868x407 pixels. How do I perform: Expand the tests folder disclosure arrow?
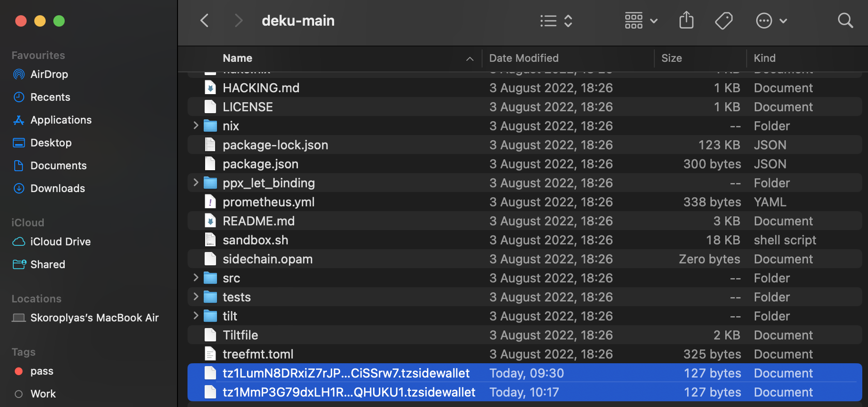196,297
